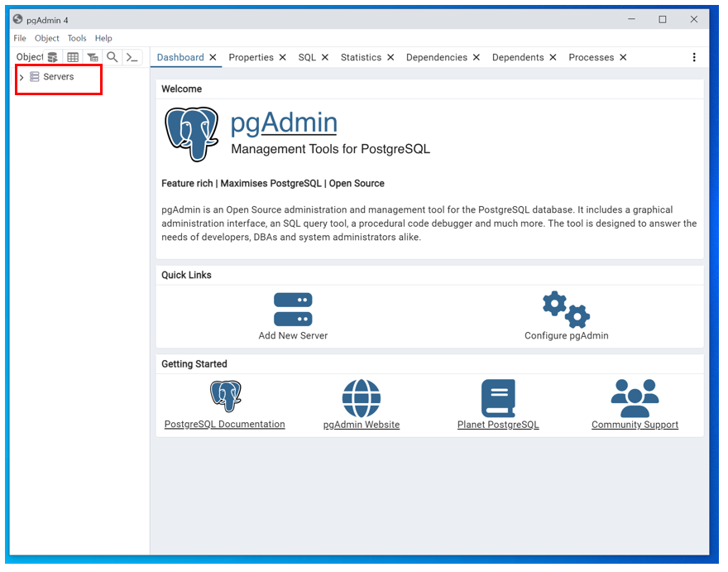Open the pgAdmin Website link
Screen dimensions: 728x572
click(x=362, y=425)
